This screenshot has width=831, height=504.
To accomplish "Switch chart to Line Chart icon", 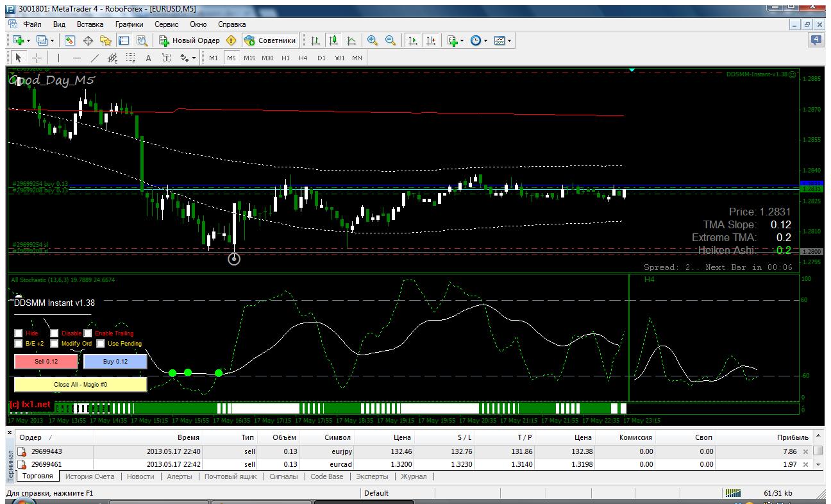I will 351,40.
